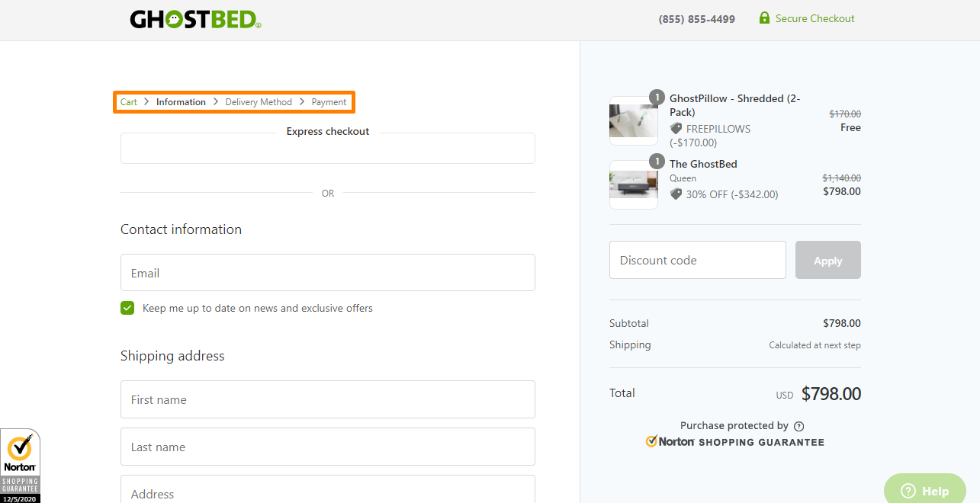980x503 pixels.
Task: Focus the Last name field
Action: [x=328, y=447]
